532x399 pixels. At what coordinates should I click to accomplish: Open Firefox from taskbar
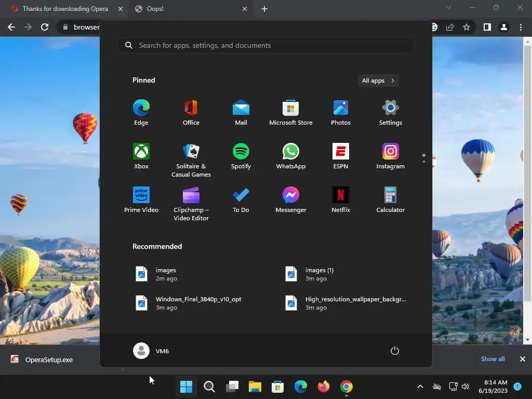(323, 387)
